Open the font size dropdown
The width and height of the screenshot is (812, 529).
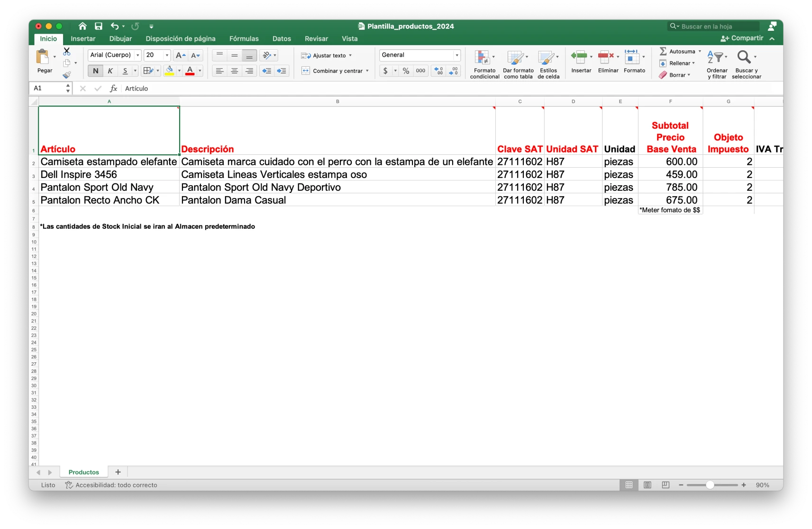(x=167, y=55)
